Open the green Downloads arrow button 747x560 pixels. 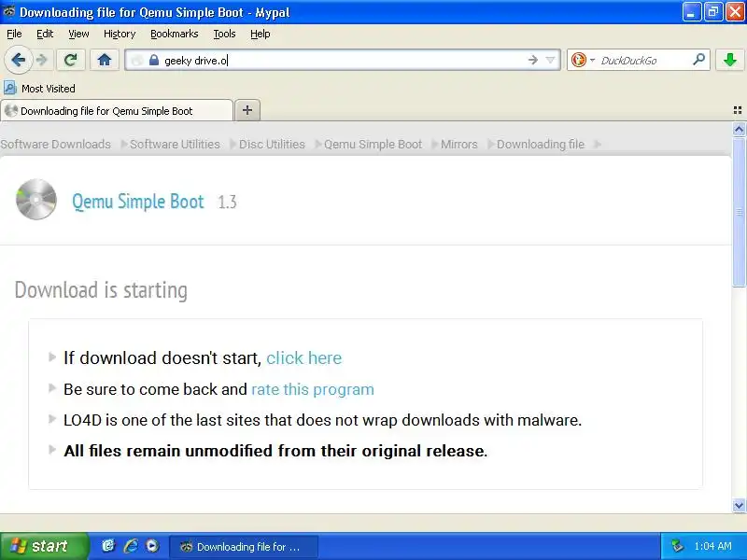pos(730,60)
